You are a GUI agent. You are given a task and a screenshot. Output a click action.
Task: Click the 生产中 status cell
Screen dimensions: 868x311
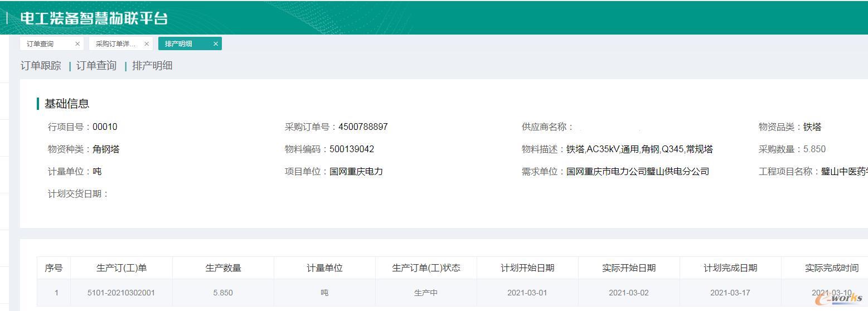(x=426, y=293)
